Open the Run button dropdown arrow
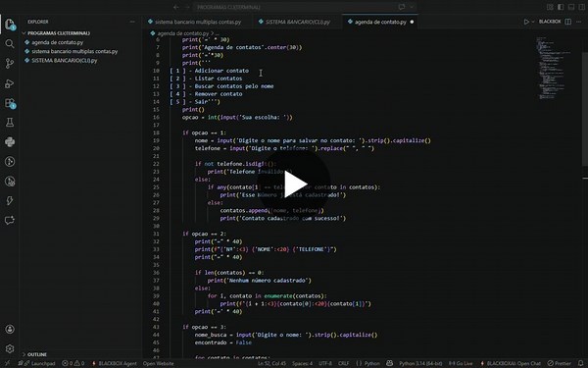The width and height of the screenshot is (588, 368). coord(533,22)
